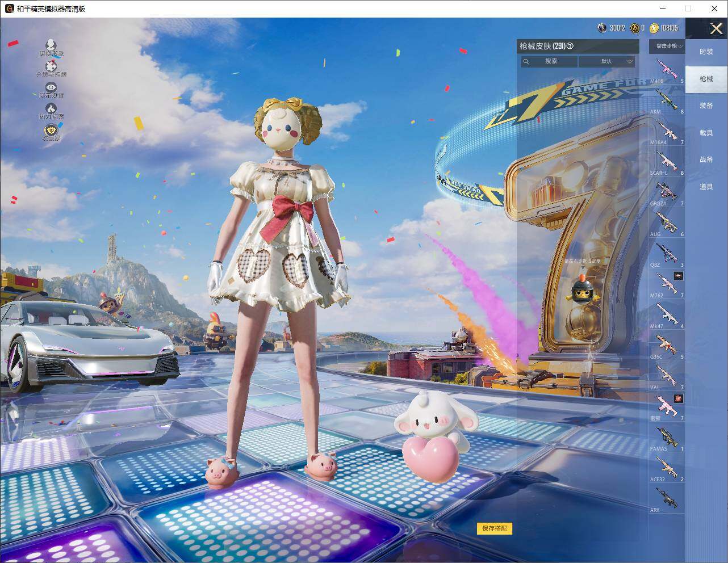This screenshot has height=563, width=728.
Task: Select the ACE32 weapon skin
Action: 667,469
